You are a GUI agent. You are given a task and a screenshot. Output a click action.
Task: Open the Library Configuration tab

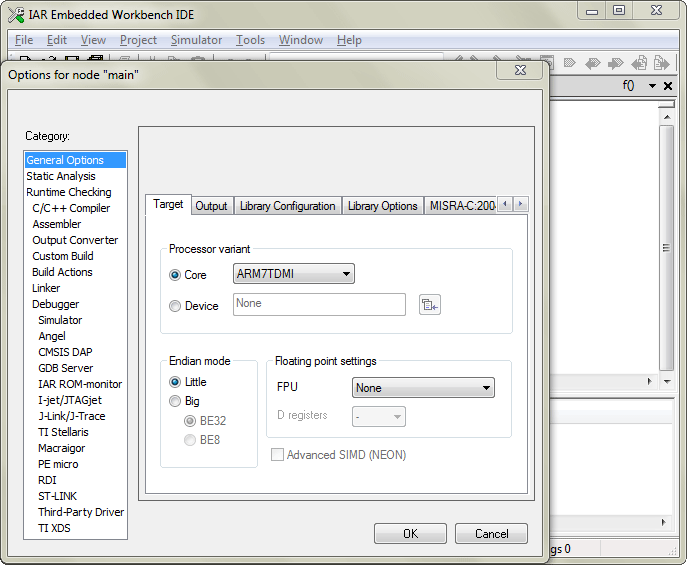click(x=287, y=206)
